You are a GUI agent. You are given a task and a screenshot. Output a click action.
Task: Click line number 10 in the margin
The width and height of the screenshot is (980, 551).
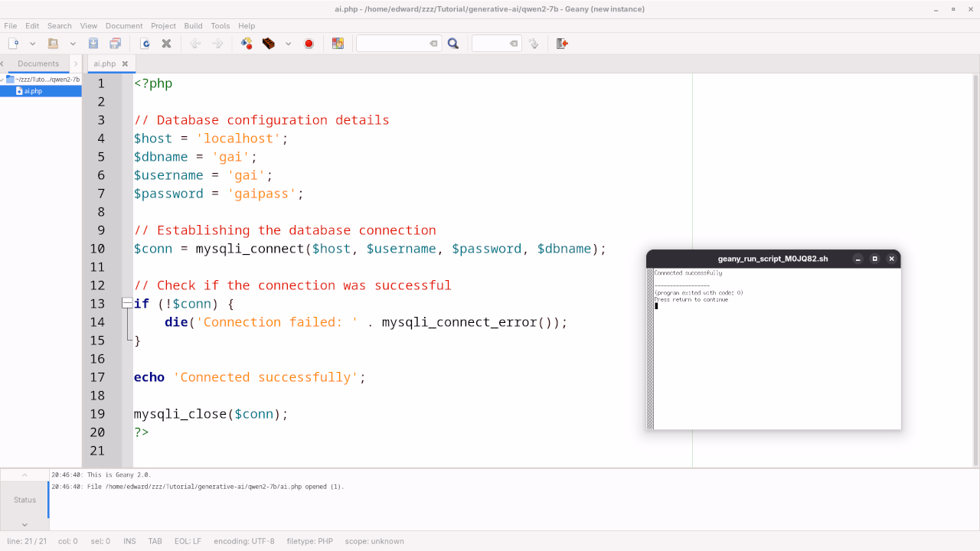point(97,249)
